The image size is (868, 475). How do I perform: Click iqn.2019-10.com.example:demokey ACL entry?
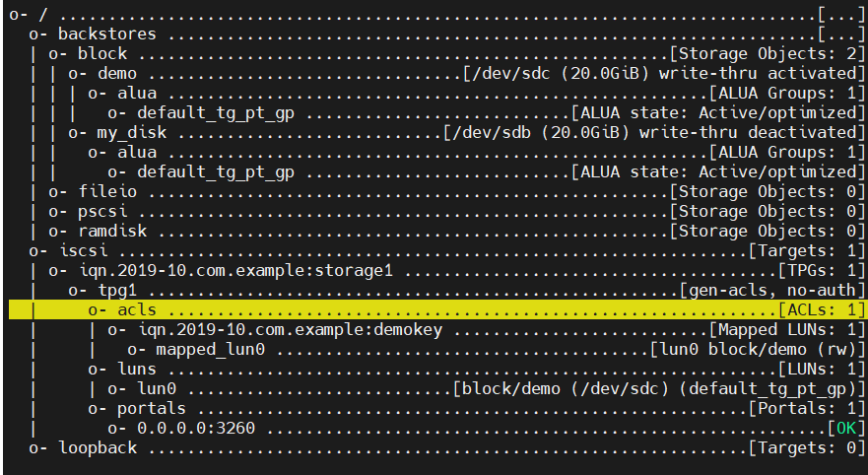coord(290,330)
